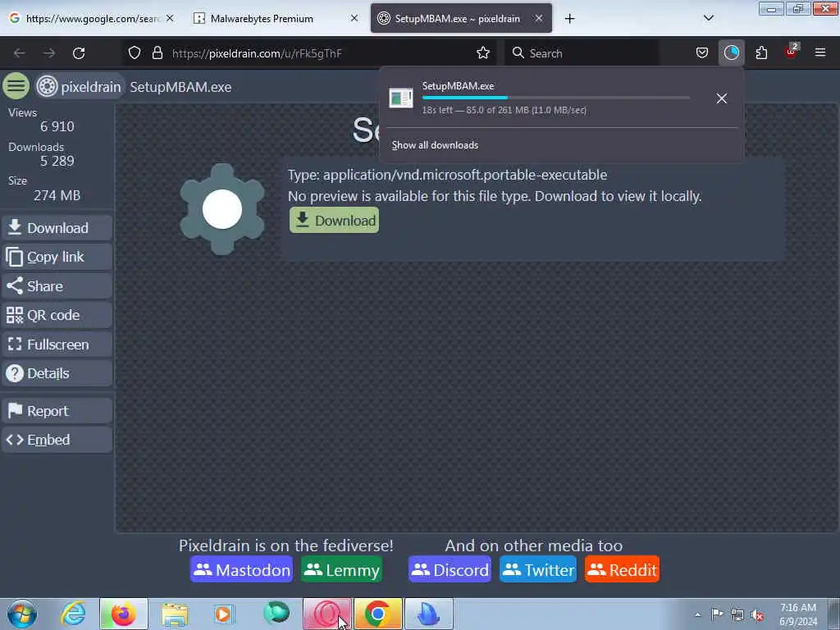This screenshot has height=630, width=840.
Task: Reload the current page
Action: 79,53
